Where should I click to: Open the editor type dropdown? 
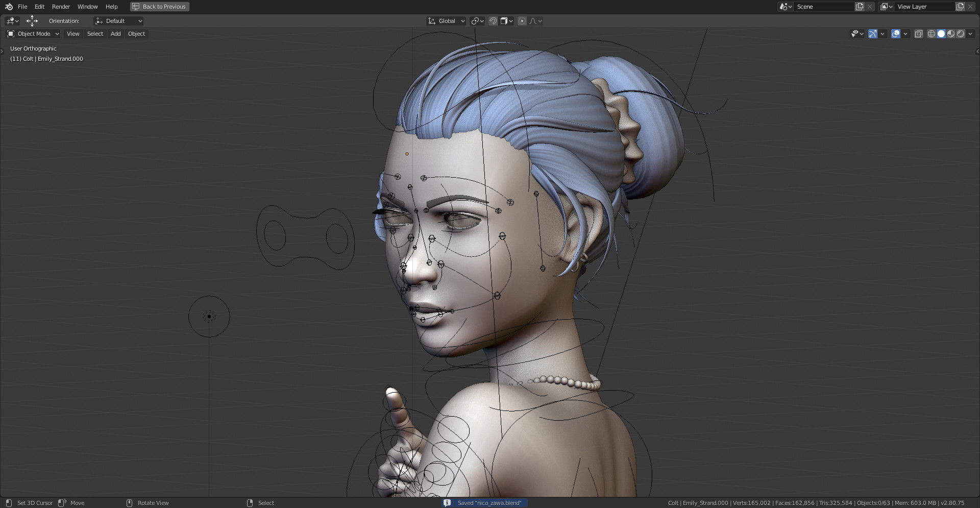(x=12, y=21)
